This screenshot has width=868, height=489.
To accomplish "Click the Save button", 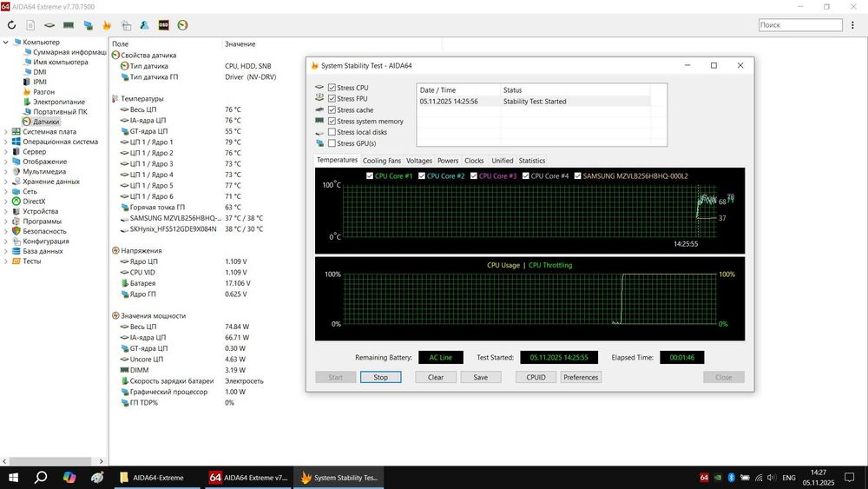I will point(481,377).
